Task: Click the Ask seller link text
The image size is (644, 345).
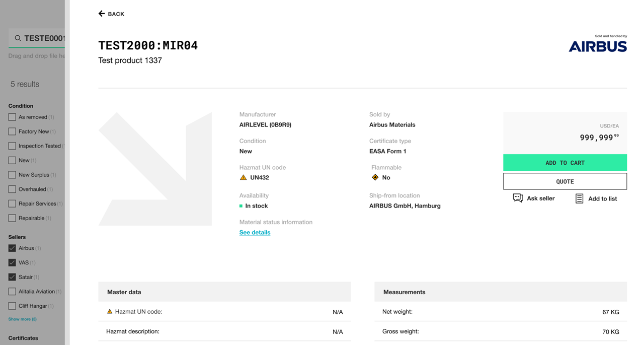Action: tap(541, 198)
